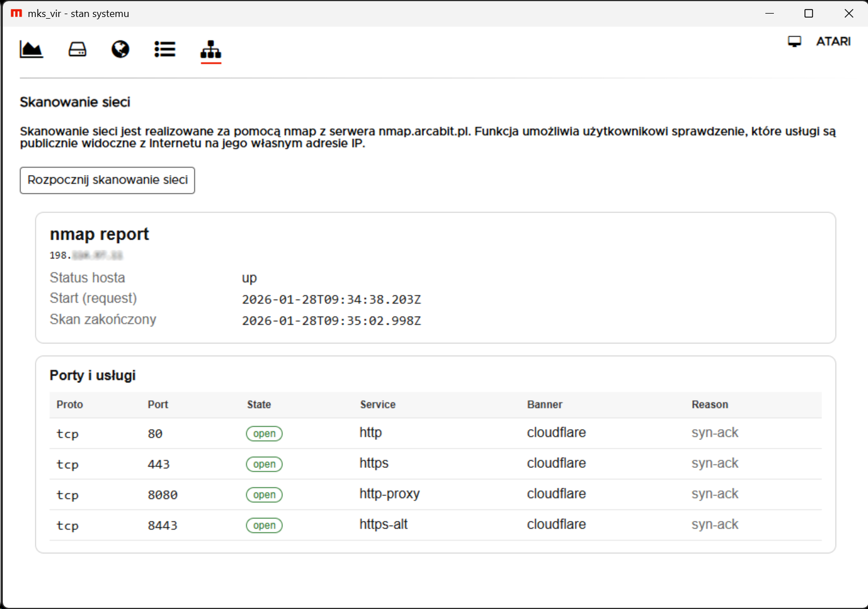Click the open badge for port 443
Image resolution: width=868 pixels, height=609 pixels.
[x=264, y=465]
